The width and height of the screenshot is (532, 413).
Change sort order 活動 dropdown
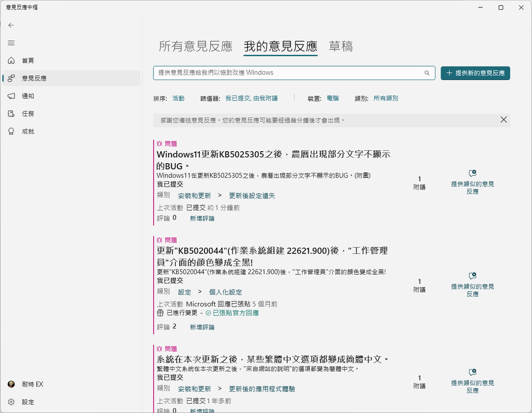tap(178, 98)
